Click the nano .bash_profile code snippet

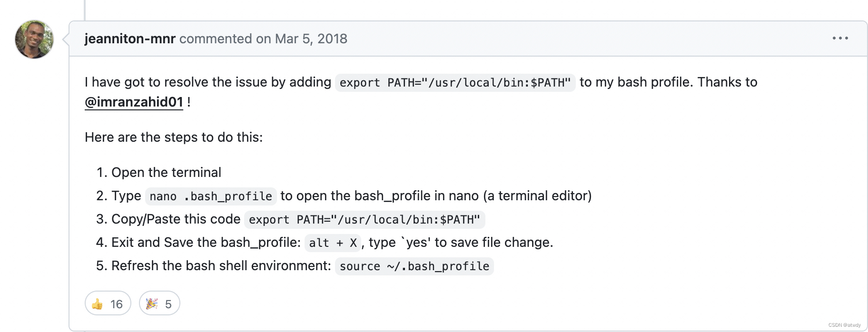(210, 196)
